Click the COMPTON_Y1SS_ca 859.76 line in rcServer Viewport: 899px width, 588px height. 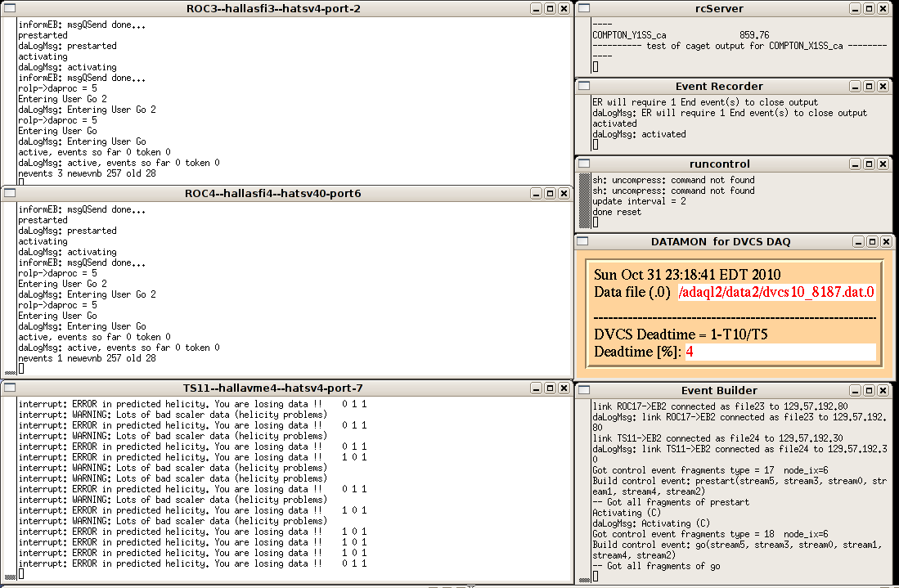click(x=681, y=35)
